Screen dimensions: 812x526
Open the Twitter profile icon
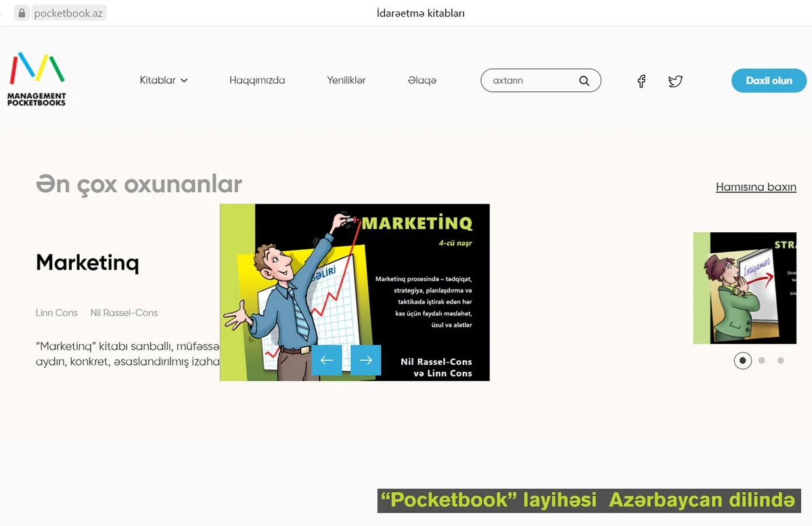point(675,81)
